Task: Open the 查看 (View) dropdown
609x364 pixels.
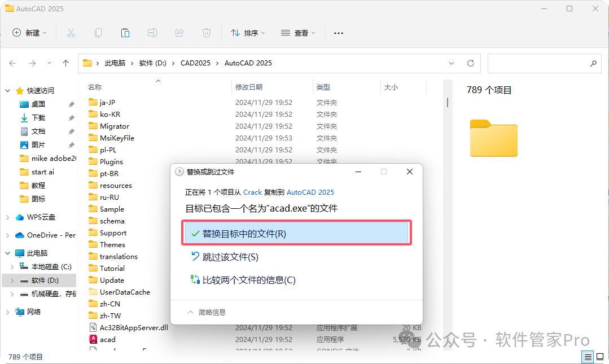Action: (x=298, y=33)
